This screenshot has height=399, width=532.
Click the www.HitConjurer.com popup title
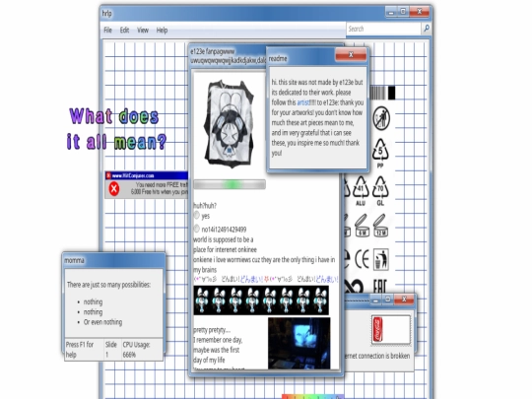coord(133,175)
